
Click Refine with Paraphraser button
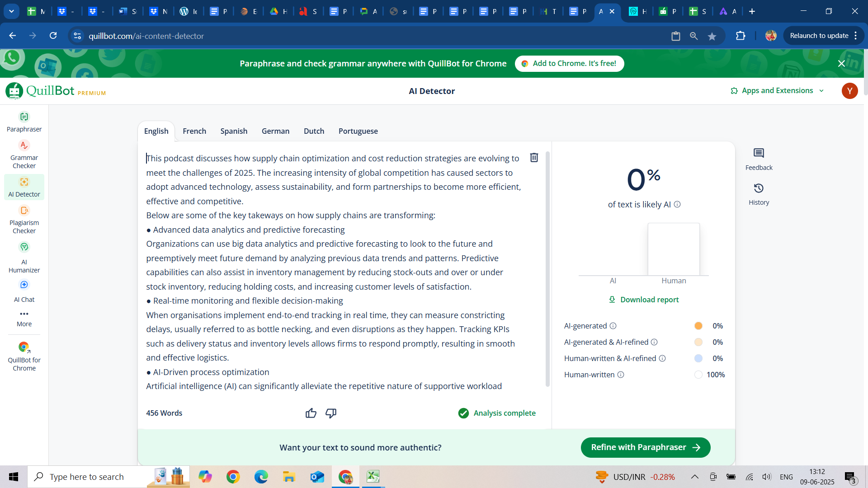pyautogui.click(x=646, y=447)
